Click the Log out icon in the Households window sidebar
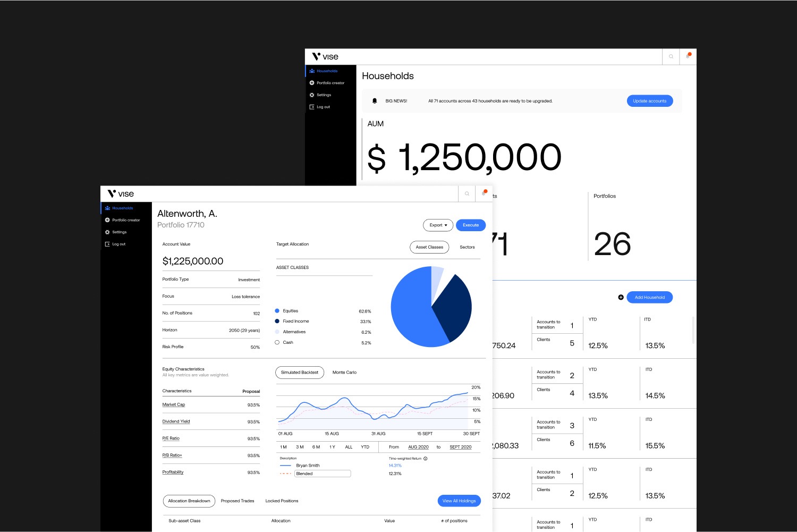Viewport: 797px width, 532px height. [312, 107]
